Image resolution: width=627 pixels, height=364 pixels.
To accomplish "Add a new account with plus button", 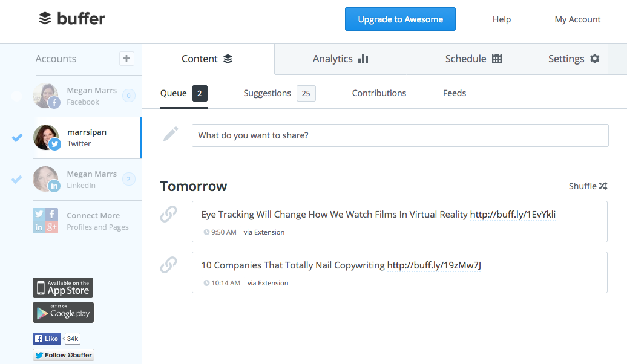I will click(126, 59).
